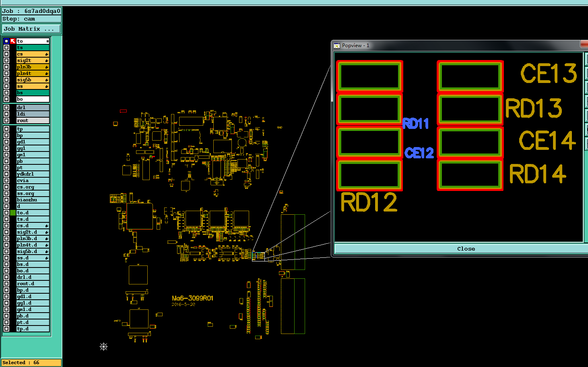Click the Ma6-3099R01 board text on canvas

click(192, 298)
